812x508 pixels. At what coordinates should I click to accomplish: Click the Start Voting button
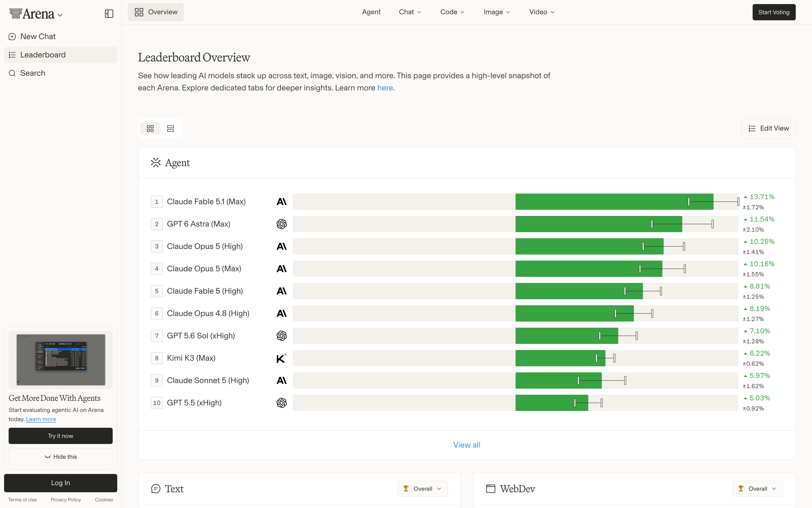(774, 12)
